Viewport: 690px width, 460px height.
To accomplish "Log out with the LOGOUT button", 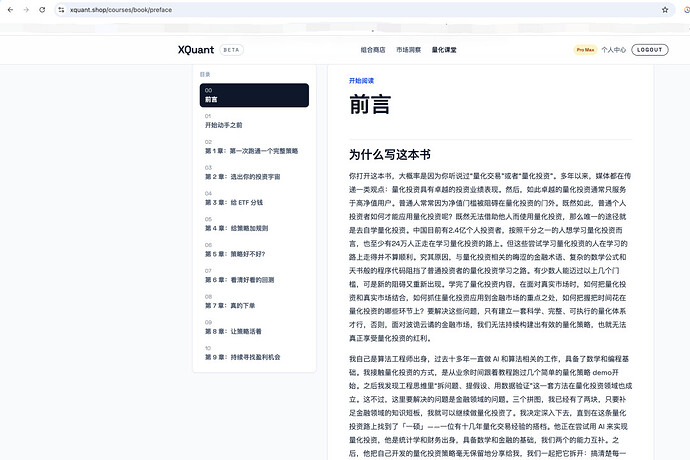I will pyautogui.click(x=650, y=50).
